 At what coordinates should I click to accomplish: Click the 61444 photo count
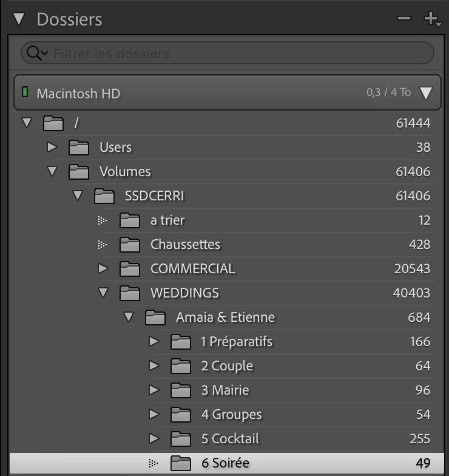pyautogui.click(x=413, y=123)
